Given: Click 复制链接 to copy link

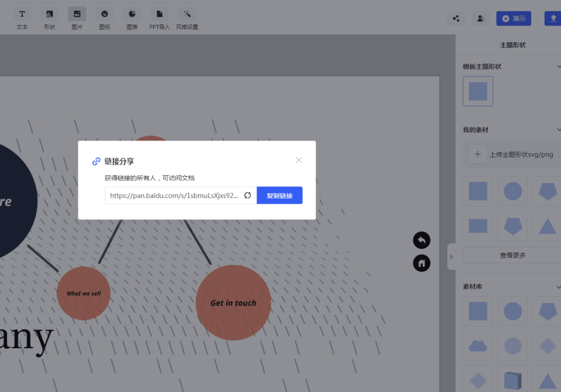Looking at the screenshot, I should tap(279, 195).
